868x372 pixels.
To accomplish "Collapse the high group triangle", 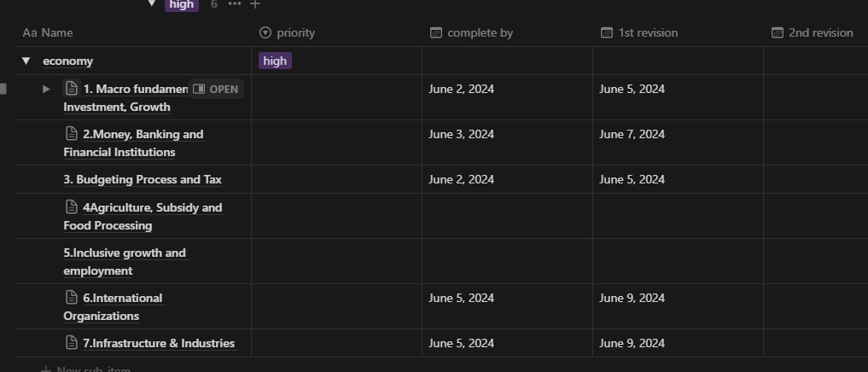I will pos(152,4).
